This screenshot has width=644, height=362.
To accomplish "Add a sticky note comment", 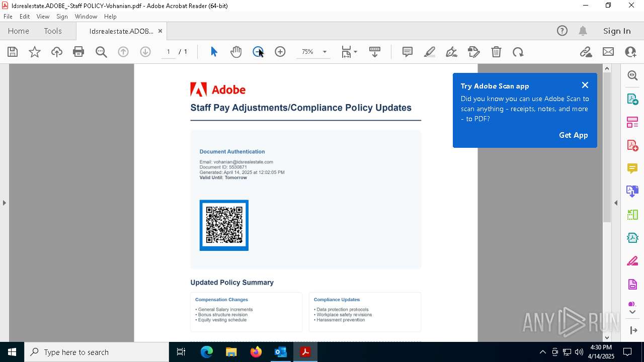I will pos(408,52).
